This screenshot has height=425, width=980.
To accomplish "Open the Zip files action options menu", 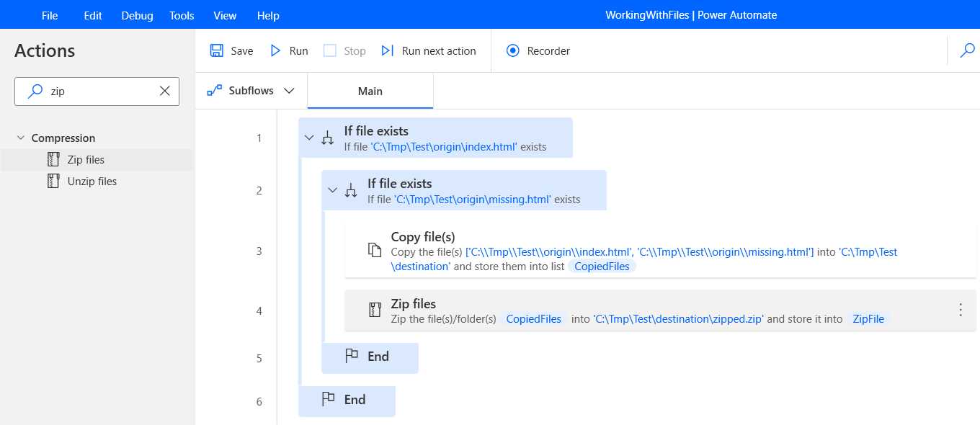I will [x=961, y=309].
